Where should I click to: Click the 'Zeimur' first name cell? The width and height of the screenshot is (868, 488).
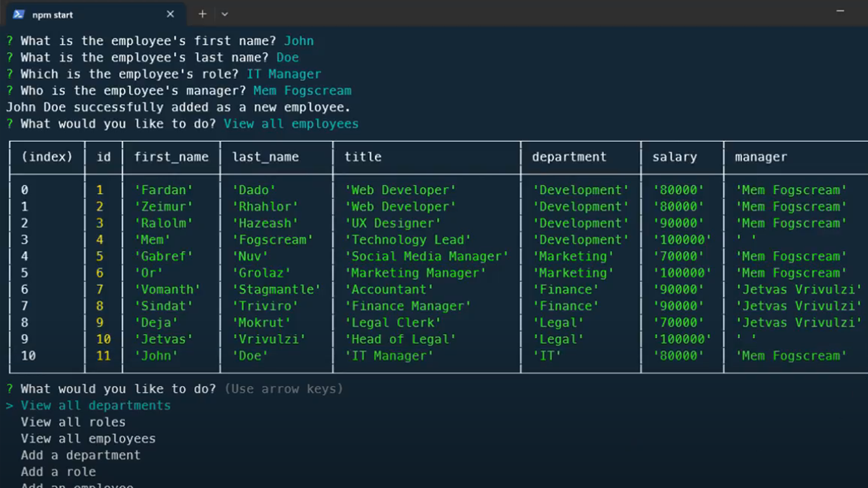pyautogui.click(x=163, y=207)
